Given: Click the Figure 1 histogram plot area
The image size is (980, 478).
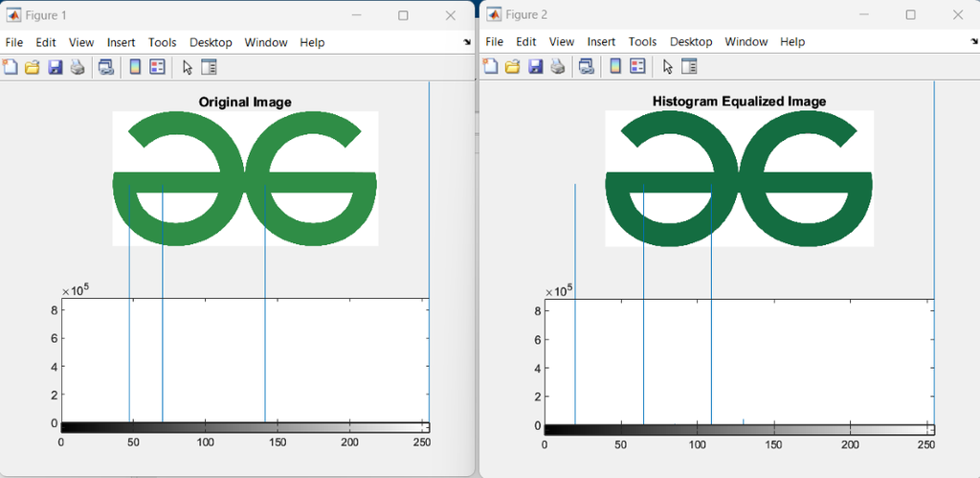Looking at the screenshot, I should [246, 360].
